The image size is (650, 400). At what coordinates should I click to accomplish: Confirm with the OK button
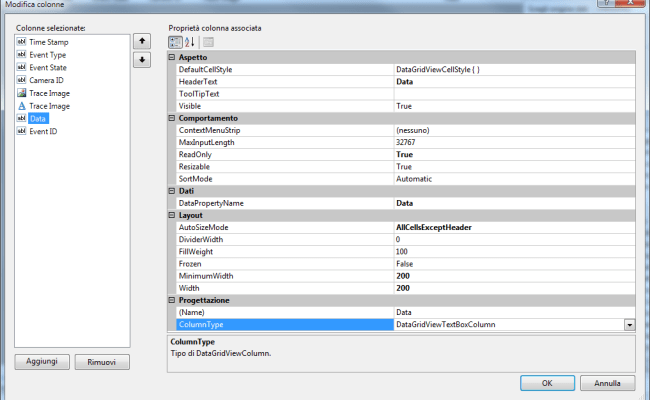[x=547, y=383]
